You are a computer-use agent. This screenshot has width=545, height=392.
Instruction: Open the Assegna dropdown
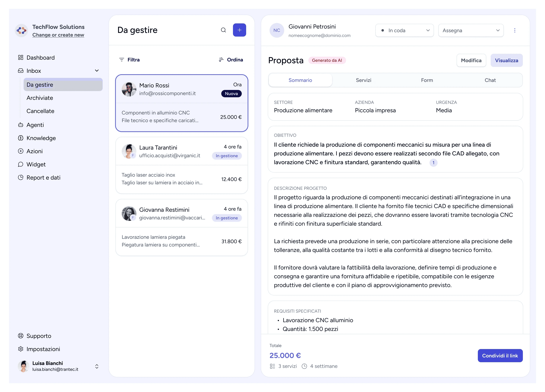point(471,31)
